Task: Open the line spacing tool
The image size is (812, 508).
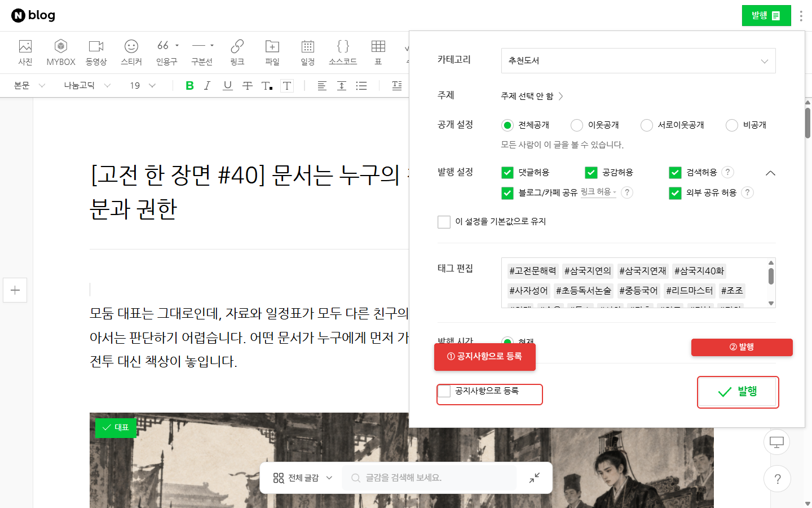Action: (342, 86)
